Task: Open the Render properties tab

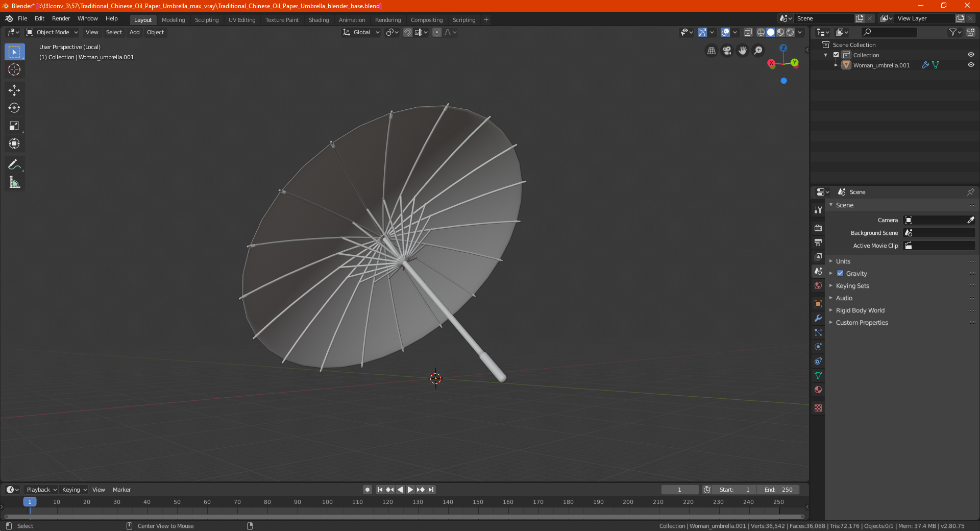Action: coord(818,228)
